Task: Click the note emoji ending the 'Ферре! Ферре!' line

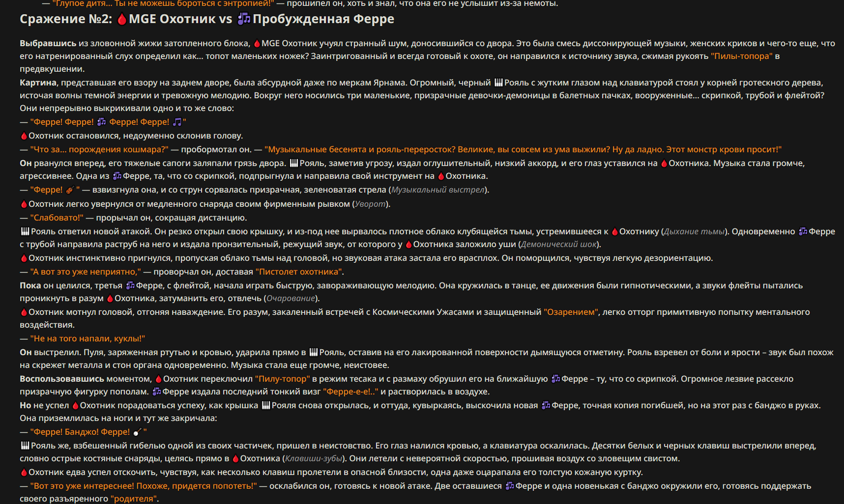Action: 177,122
